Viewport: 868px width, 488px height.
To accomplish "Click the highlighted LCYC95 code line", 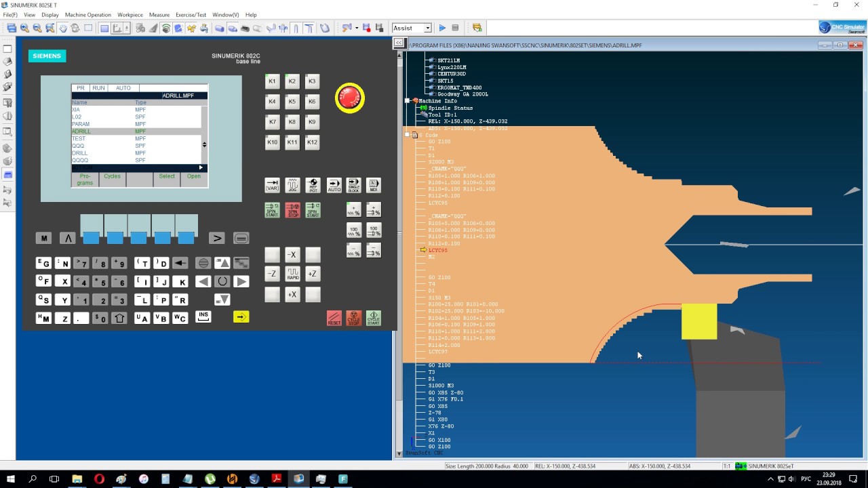I will pos(437,250).
